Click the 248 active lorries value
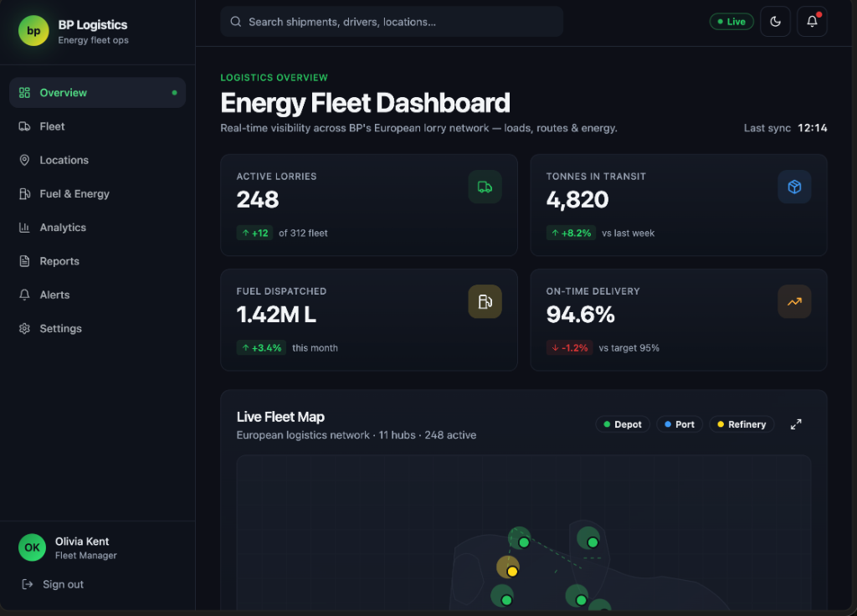The height and width of the screenshot is (616, 857). point(258,199)
